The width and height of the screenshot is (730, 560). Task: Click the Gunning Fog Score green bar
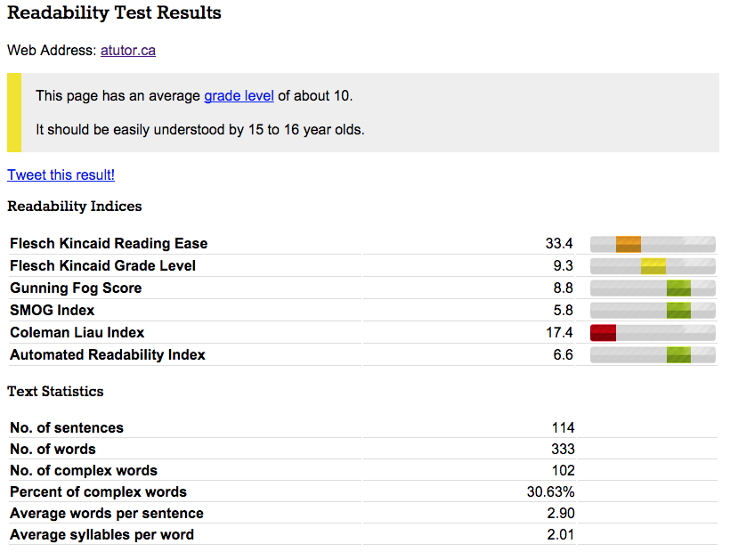pos(680,288)
